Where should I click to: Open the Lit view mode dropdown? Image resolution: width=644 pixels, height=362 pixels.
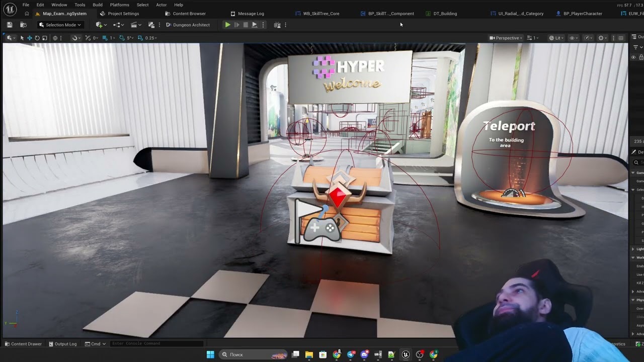556,38
